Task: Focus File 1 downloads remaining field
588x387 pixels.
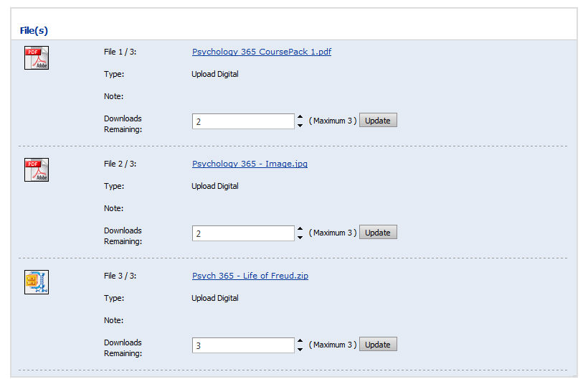Action: click(243, 121)
